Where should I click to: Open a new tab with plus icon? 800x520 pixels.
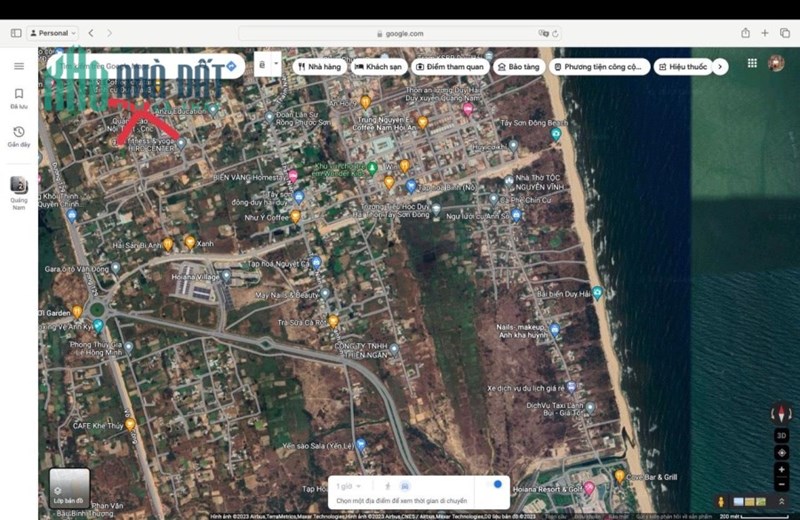click(765, 33)
